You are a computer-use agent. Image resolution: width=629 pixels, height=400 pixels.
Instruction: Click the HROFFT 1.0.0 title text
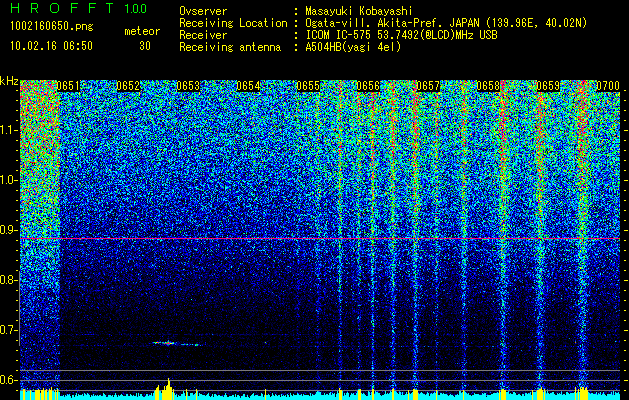pyautogui.click(x=78, y=8)
